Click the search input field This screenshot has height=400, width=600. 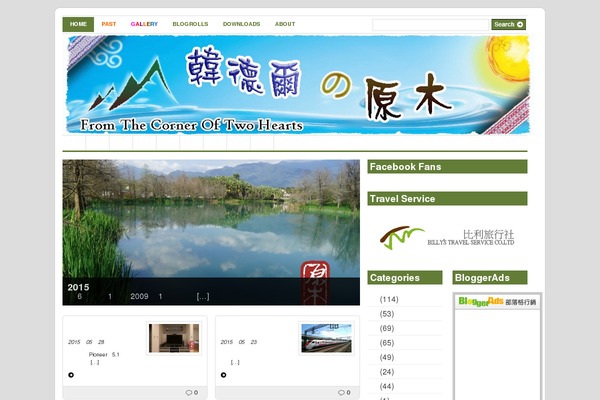point(430,24)
